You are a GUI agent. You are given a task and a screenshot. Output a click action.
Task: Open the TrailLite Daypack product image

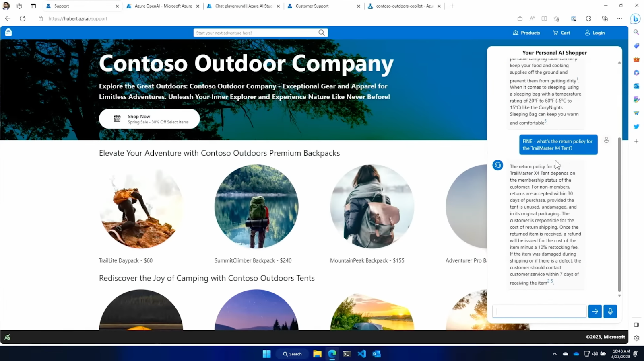(141, 206)
